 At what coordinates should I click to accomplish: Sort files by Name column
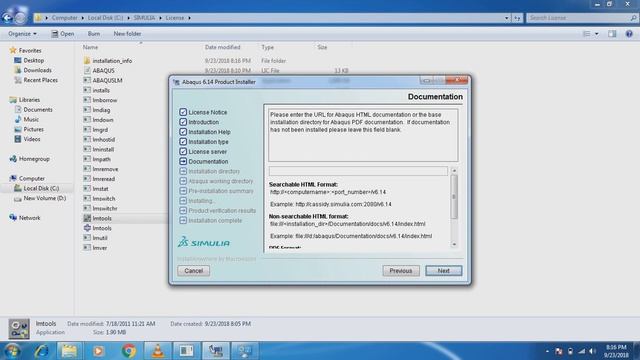coord(90,47)
